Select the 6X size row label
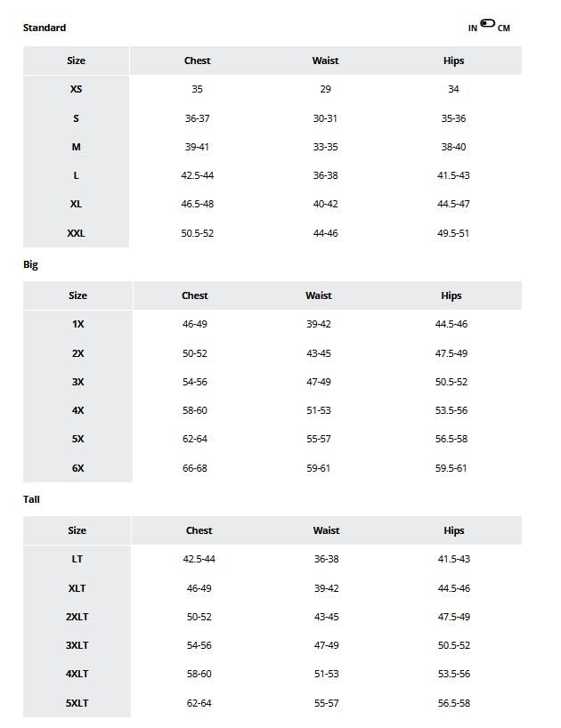Screen dimensions: 561x728 tap(77, 468)
